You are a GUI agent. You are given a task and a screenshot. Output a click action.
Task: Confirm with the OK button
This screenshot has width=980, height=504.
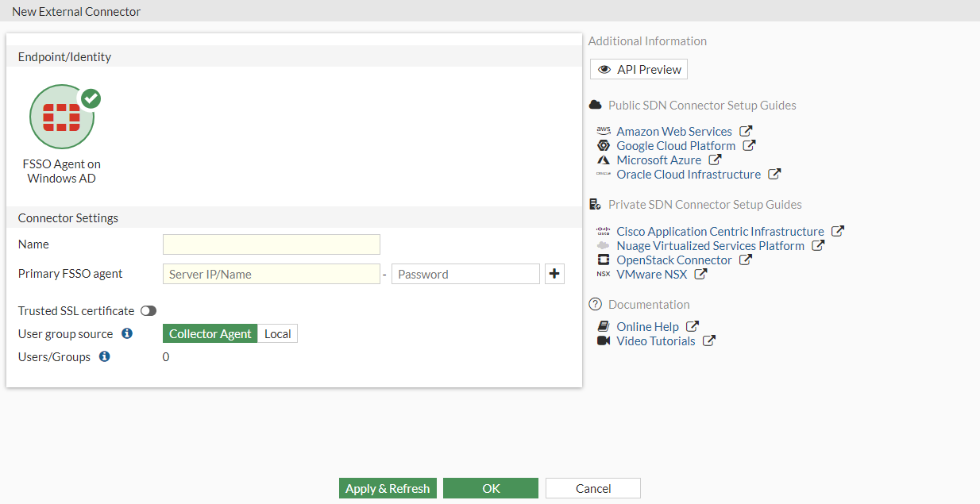coord(491,488)
